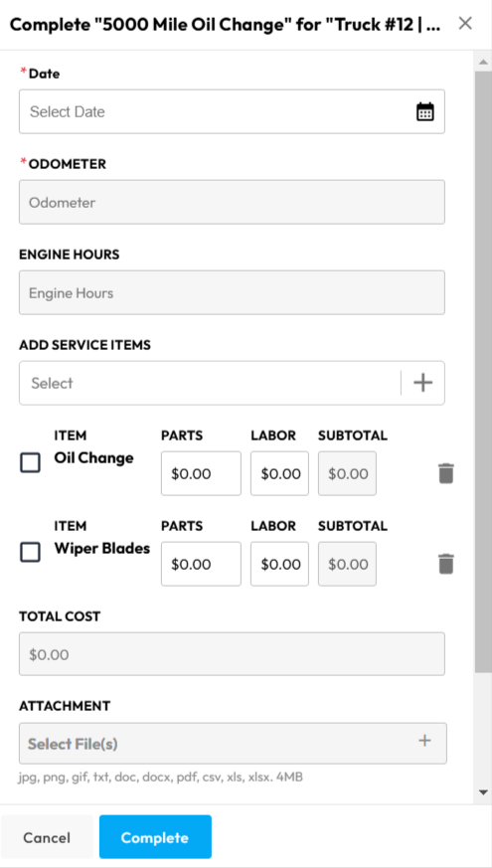The height and width of the screenshot is (868, 492).
Task: Delete the Wiper Blades service item
Action: 446,564
